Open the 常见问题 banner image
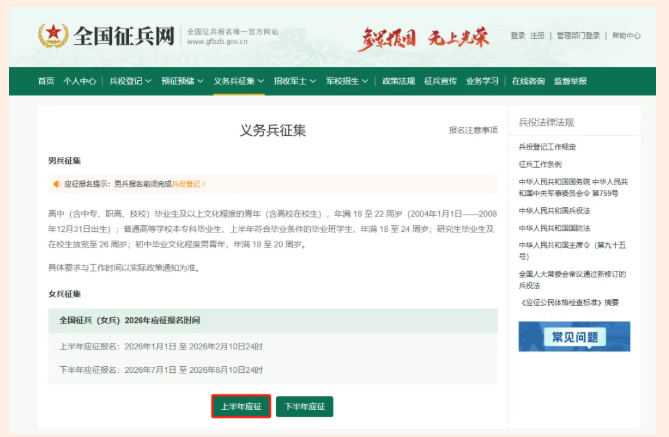The height and width of the screenshot is (437, 669). 574,336
